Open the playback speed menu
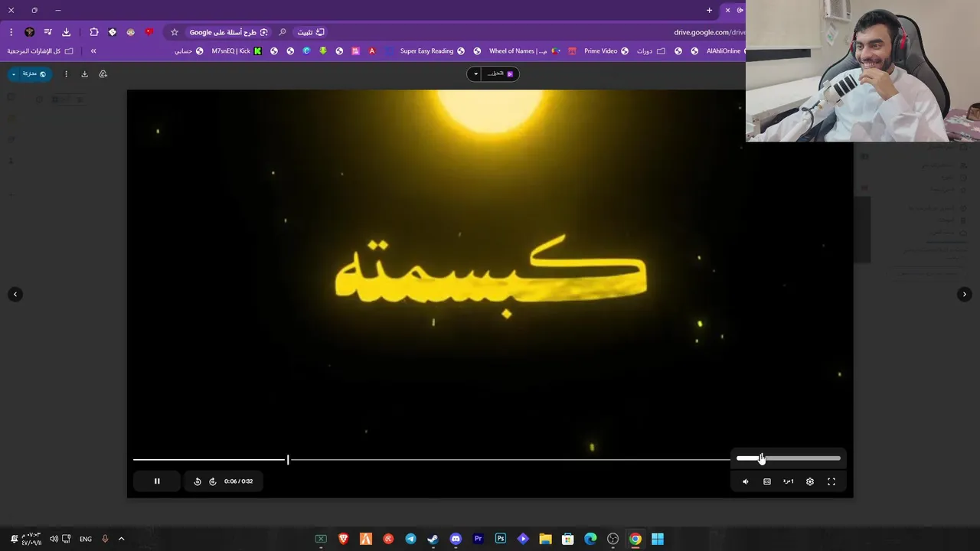The width and height of the screenshot is (980, 551). click(789, 481)
